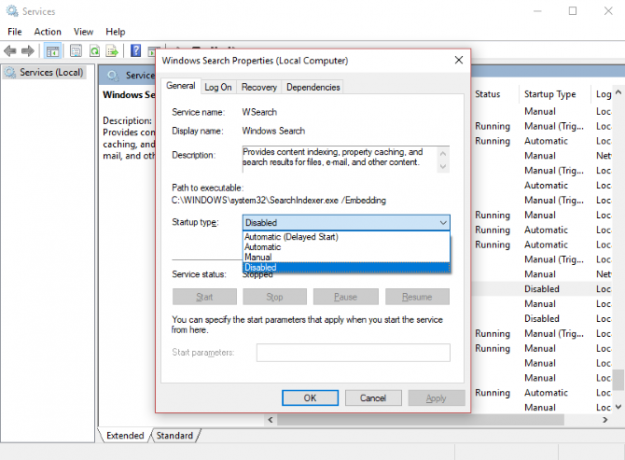The image size is (625, 460).
Task: Confirm the dialog with OK
Action: (x=310, y=398)
